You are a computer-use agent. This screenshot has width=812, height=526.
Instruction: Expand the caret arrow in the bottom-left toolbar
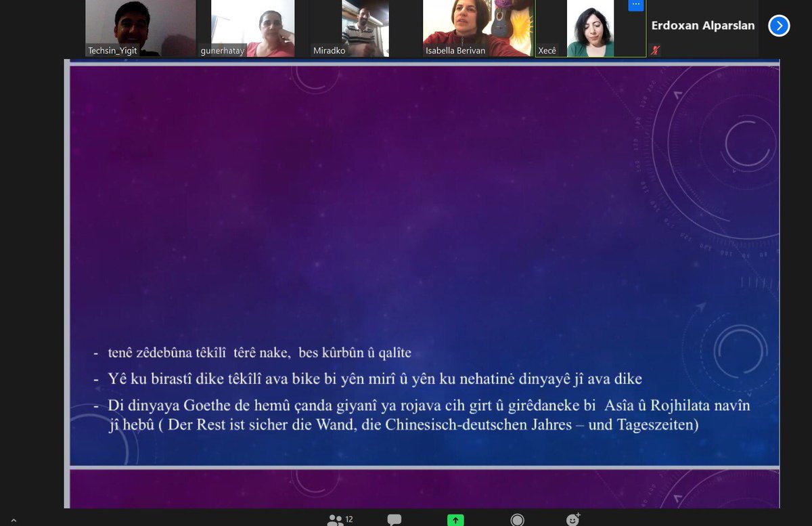tap(14, 521)
